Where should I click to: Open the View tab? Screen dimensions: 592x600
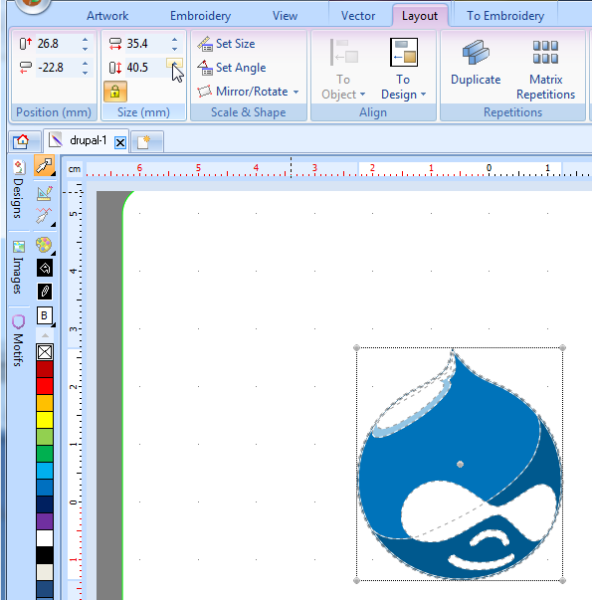tap(285, 16)
